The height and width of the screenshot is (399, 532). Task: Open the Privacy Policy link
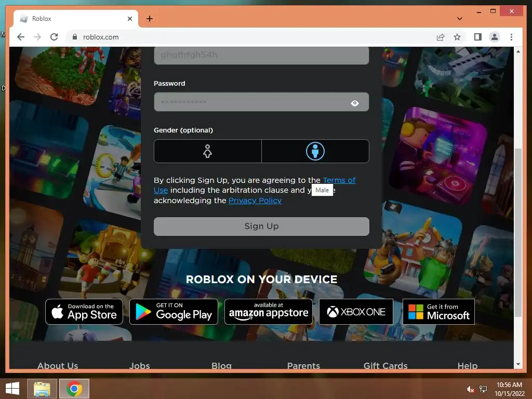[x=255, y=201]
